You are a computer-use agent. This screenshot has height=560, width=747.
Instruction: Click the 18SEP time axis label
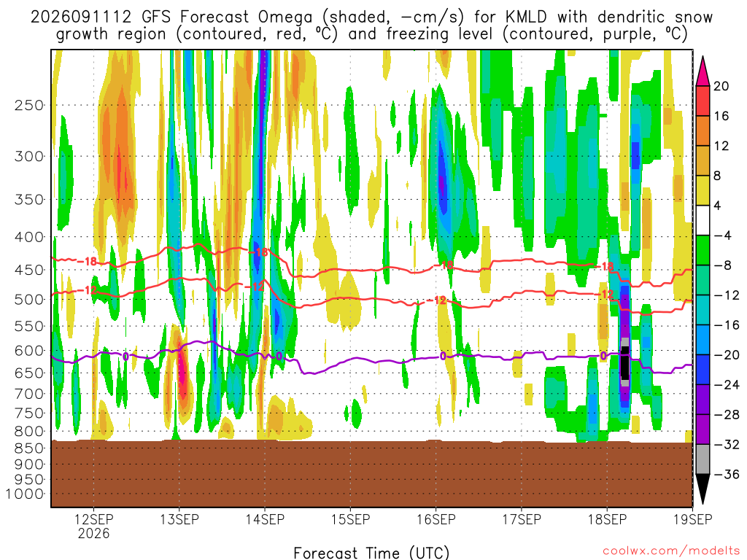(607, 519)
